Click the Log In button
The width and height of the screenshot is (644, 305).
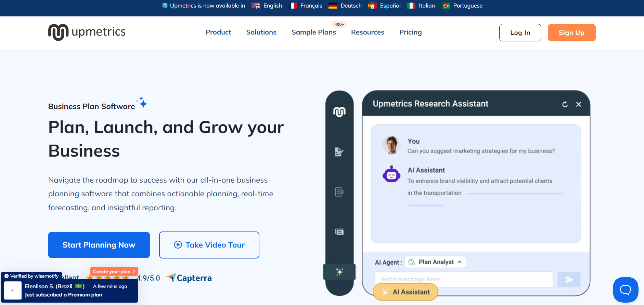(520, 32)
